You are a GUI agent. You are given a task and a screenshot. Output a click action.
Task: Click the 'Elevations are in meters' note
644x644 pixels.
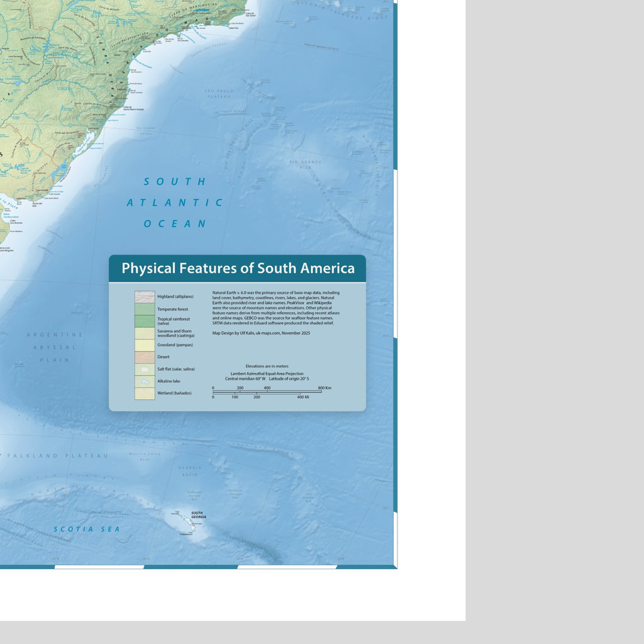point(267,366)
